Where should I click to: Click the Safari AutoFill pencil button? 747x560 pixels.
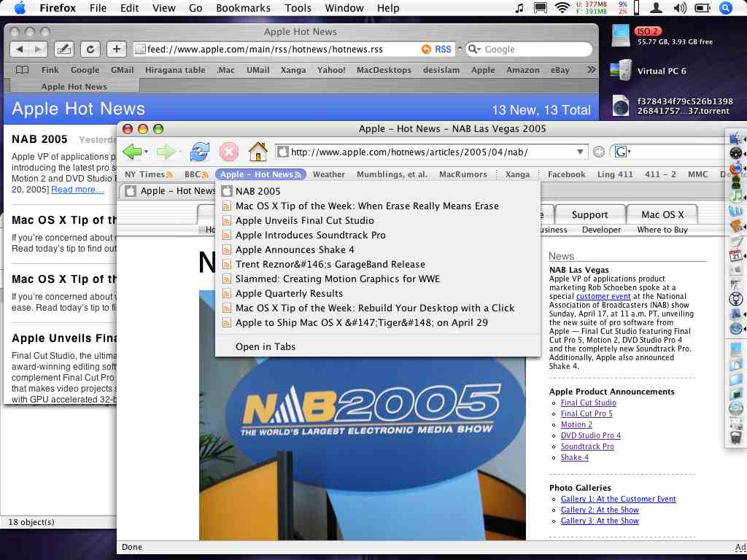click(64, 49)
